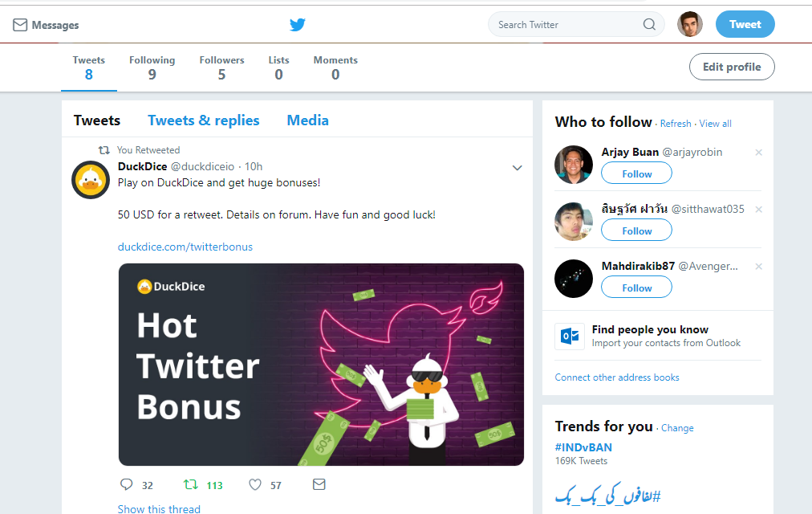Undo retweet on DuckDice tweet
The image size is (812, 514).
point(191,484)
